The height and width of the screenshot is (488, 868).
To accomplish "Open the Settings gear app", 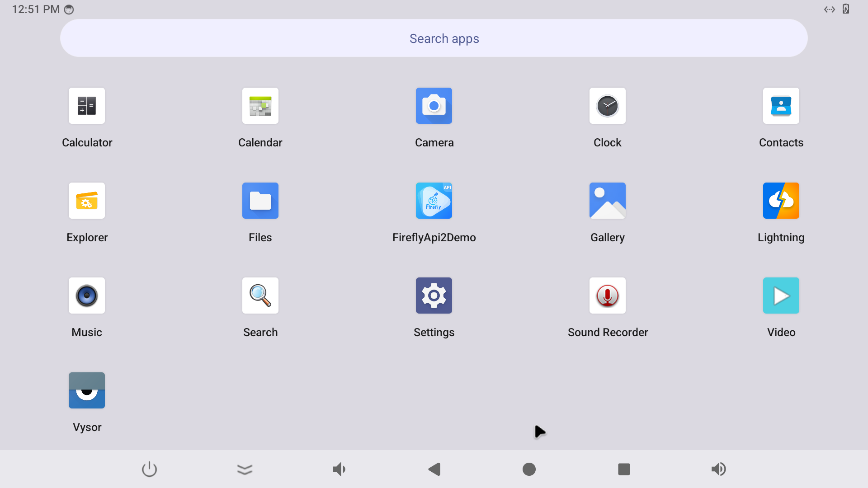I will [x=434, y=296].
